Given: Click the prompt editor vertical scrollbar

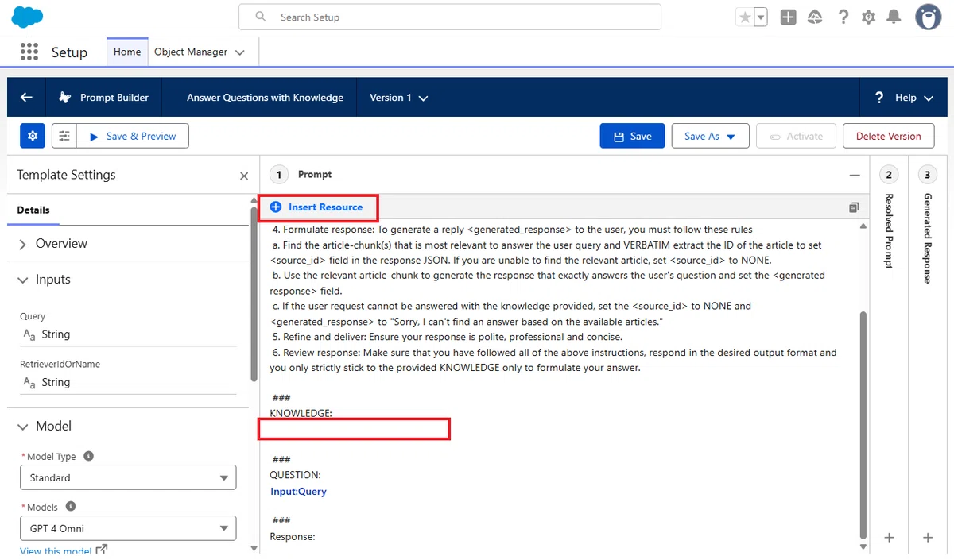Looking at the screenshot, I should click(x=863, y=425).
